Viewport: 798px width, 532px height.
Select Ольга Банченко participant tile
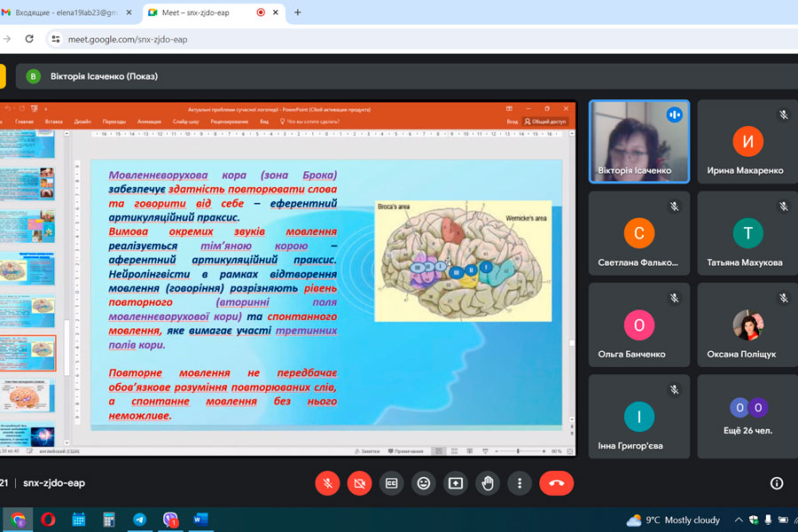pyautogui.click(x=639, y=325)
